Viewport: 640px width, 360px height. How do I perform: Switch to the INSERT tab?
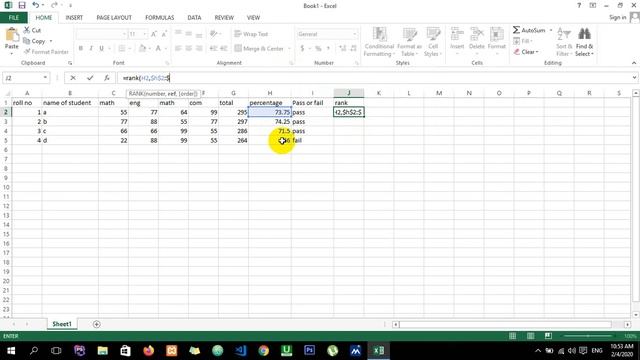[x=74, y=18]
